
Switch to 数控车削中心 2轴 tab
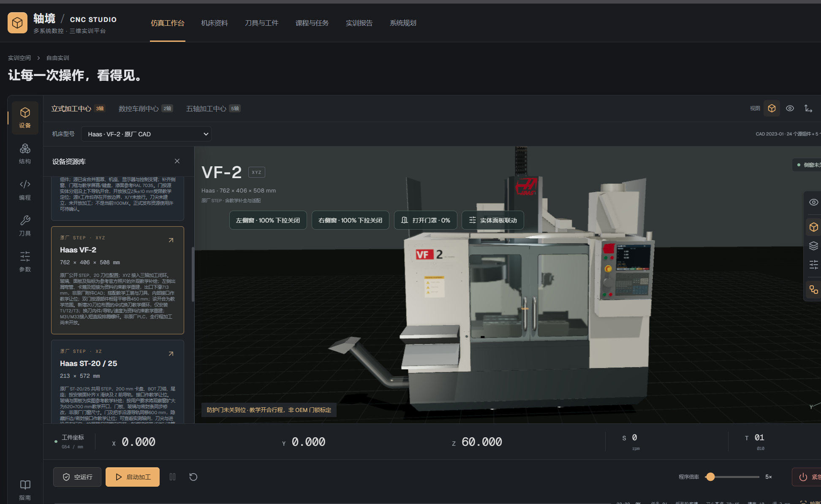[x=146, y=108]
